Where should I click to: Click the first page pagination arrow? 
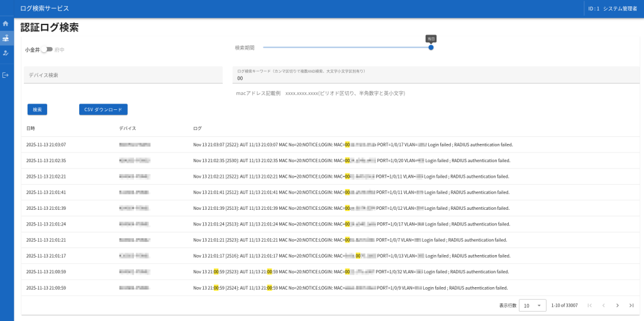[589, 305]
